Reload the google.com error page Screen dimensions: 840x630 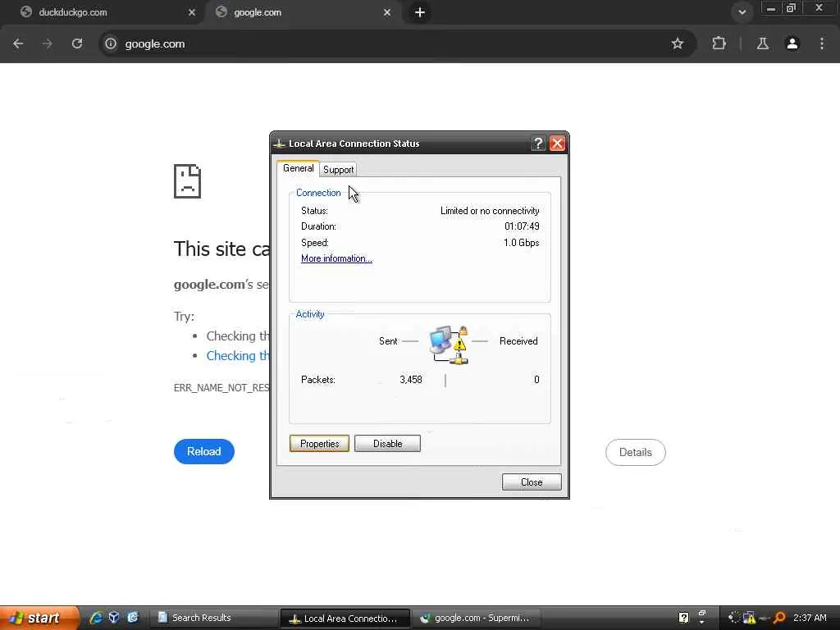click(x=204, y=452)
